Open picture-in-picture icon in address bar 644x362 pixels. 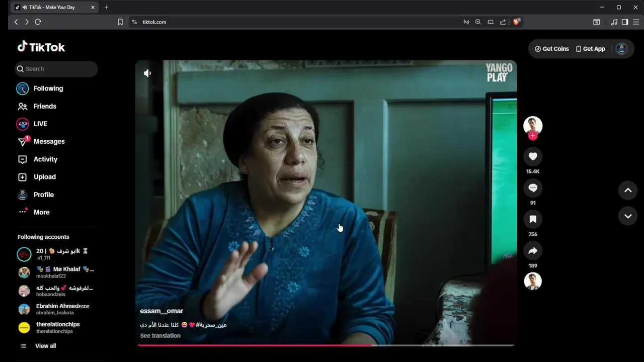click(491, 22)
